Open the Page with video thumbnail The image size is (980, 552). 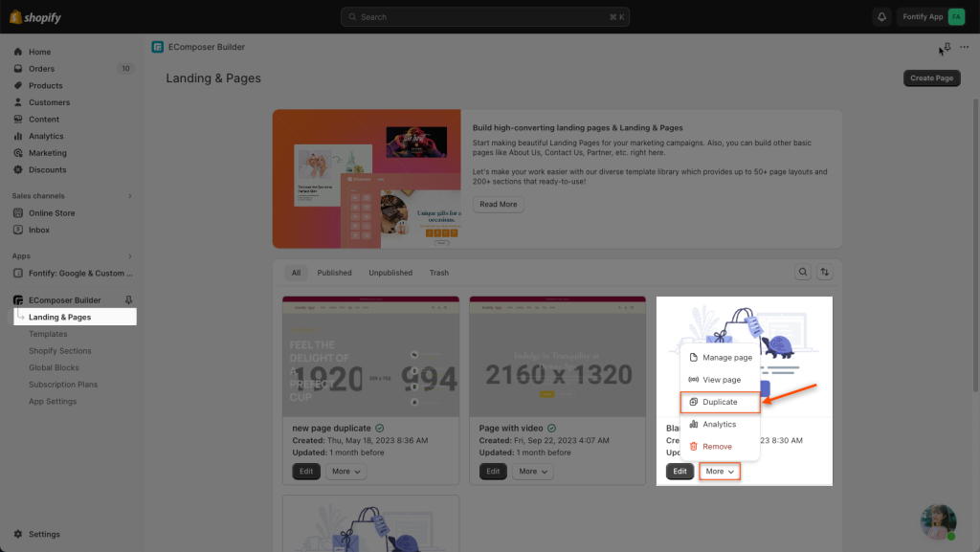pyautogui.click(x=558, y=357)
